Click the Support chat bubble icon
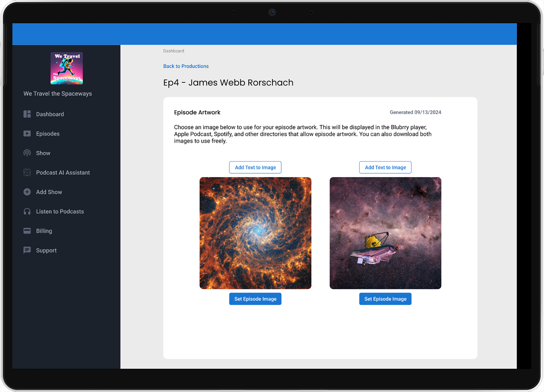Image resolution: width=544 pixels, height=392 pixels. 27,250
